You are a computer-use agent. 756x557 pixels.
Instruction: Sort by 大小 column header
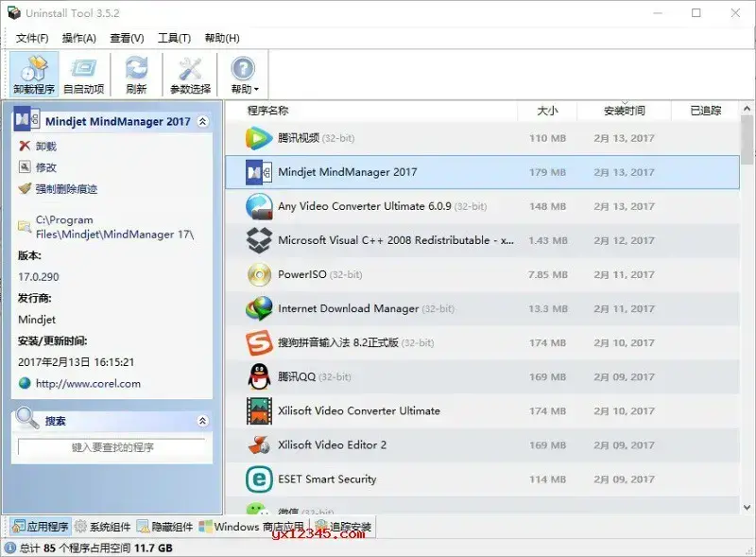(x=547, y=111)
